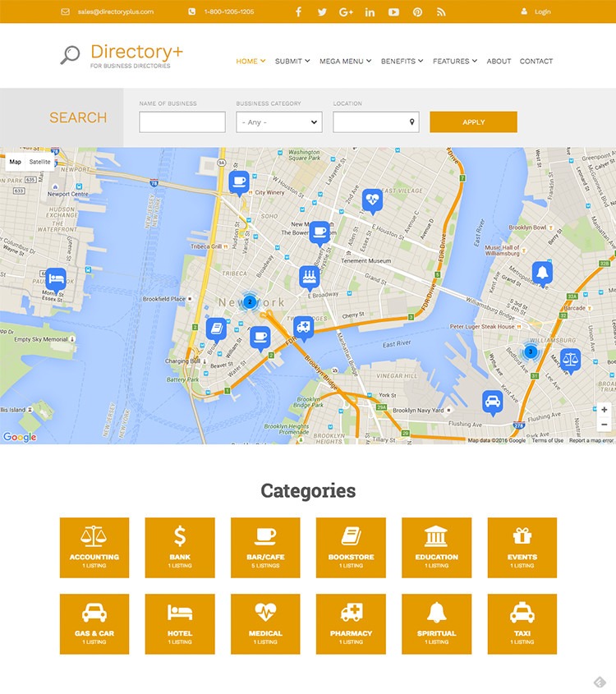Go to the About page

[x=499, y=61]
